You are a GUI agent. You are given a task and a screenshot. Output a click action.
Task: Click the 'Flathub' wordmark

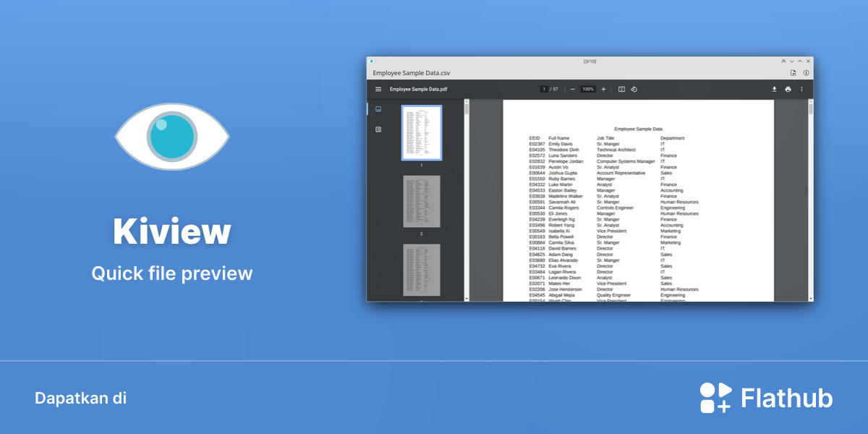click(787, 398)
